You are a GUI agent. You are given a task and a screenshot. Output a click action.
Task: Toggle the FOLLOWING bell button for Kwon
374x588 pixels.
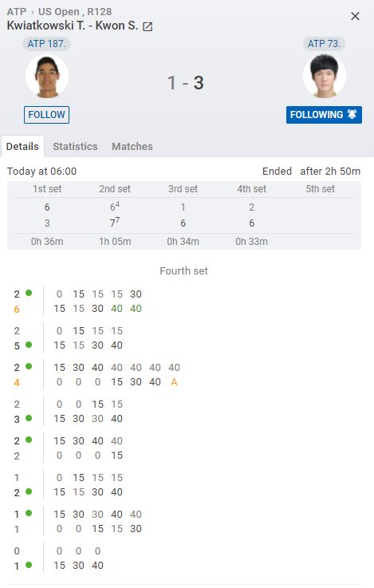click(x=324, y=115)
